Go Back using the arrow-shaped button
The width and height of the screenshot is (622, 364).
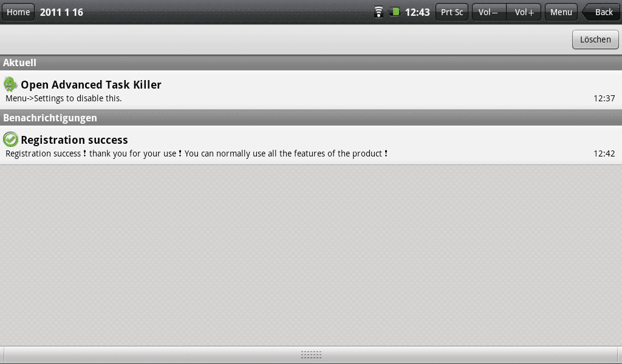[x=601, y=12]
